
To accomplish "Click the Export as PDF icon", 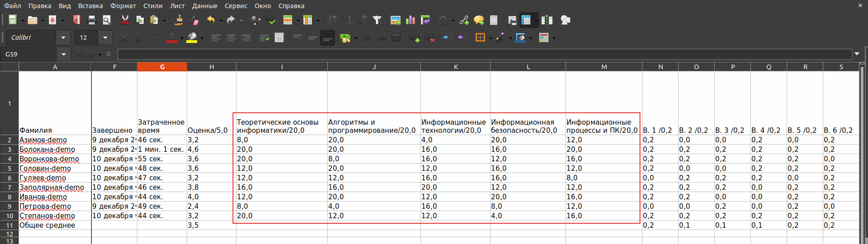I will pyautogui.click(x=76, y=20).
